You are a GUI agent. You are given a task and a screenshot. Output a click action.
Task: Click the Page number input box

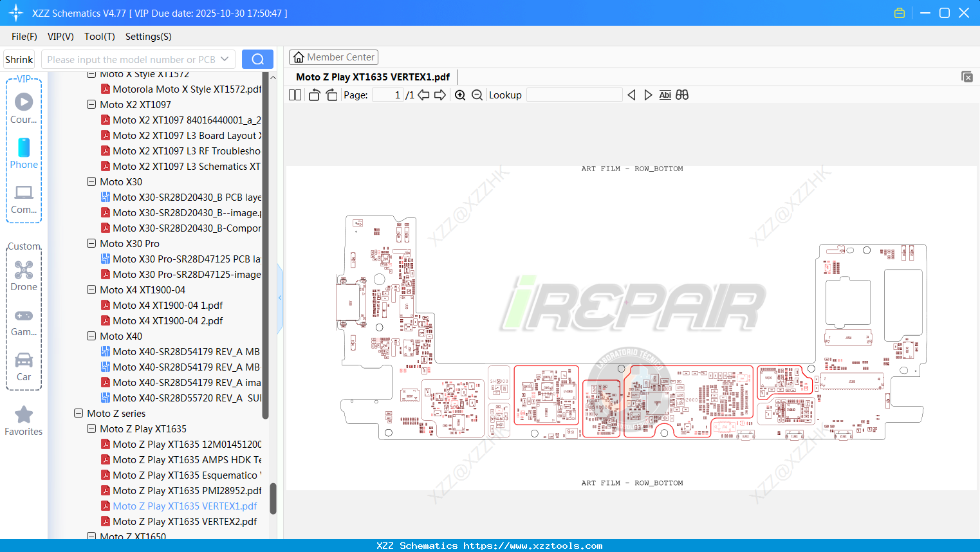click(388, 95)
